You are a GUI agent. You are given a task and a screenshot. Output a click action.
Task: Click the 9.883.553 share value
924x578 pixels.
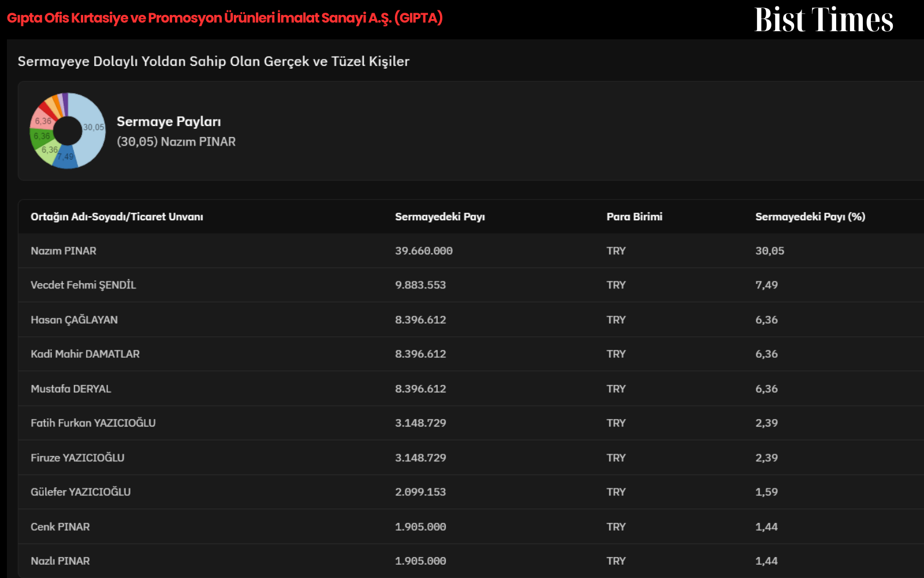point(420,285)
